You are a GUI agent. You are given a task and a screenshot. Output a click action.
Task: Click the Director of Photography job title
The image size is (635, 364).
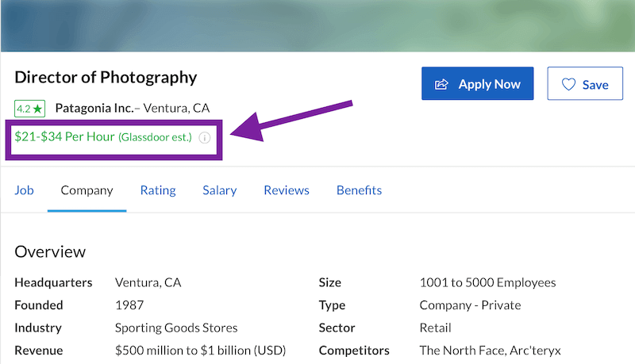[106, 78]
